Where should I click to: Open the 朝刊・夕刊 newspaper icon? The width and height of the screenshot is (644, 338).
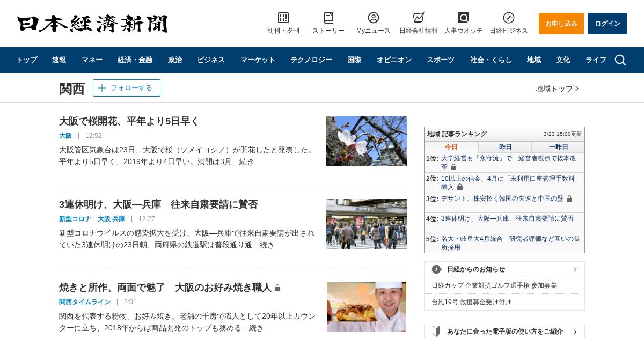(x=283, y=18)
